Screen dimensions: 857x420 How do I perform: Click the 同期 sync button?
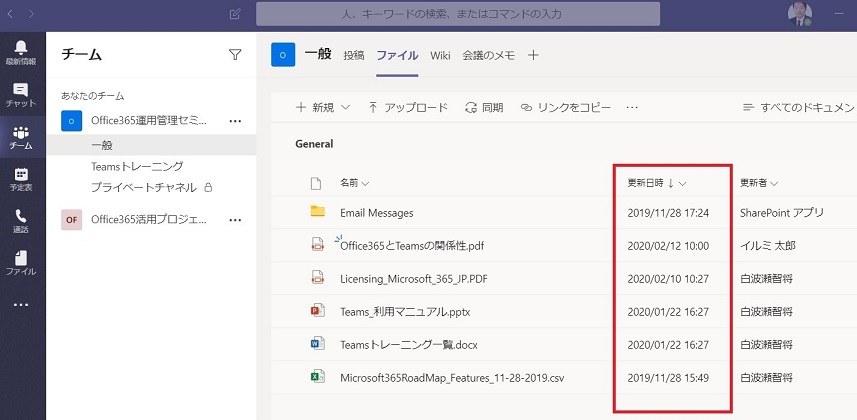pos(484,108)
